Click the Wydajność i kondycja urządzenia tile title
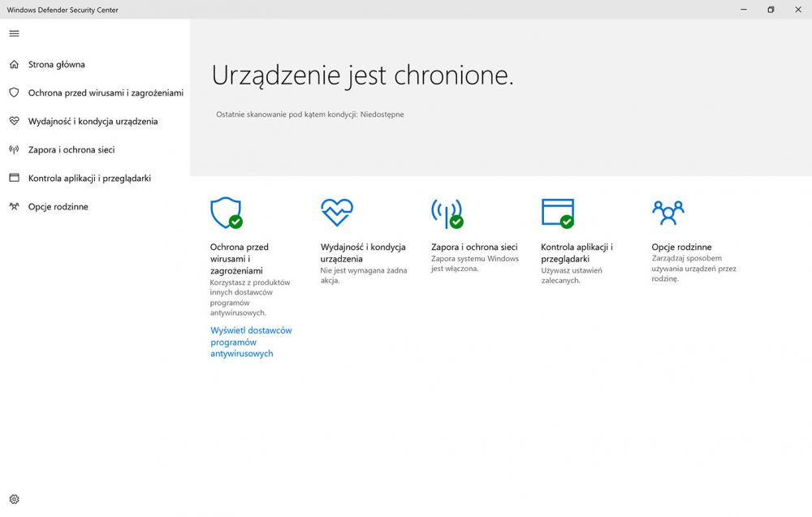812x517 pixels. point(363,252)
